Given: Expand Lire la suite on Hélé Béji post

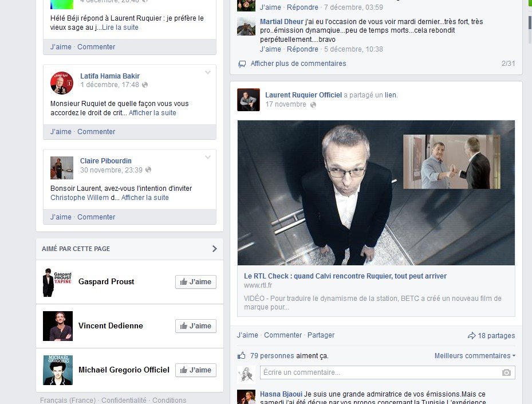Looking at the screenshot, I should click(x=120, y=28).
